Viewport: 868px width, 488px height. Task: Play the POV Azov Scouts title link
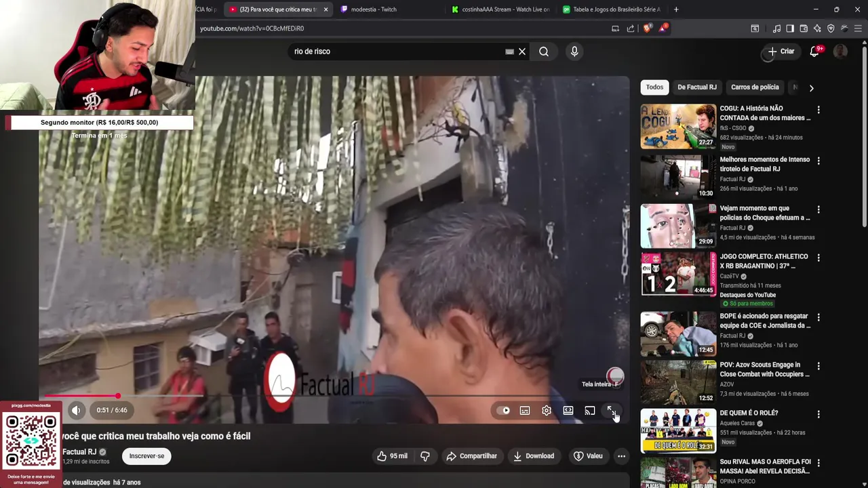764,369
